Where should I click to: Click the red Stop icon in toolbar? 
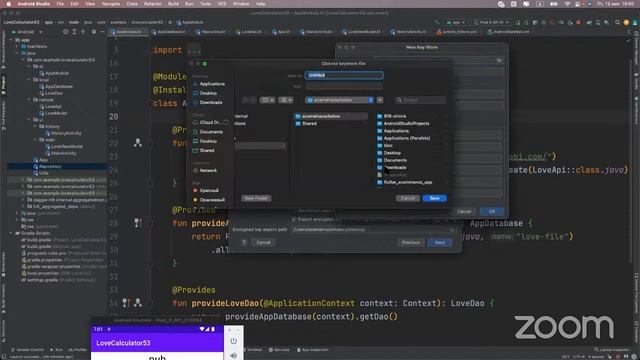click(x=578, y=22)
